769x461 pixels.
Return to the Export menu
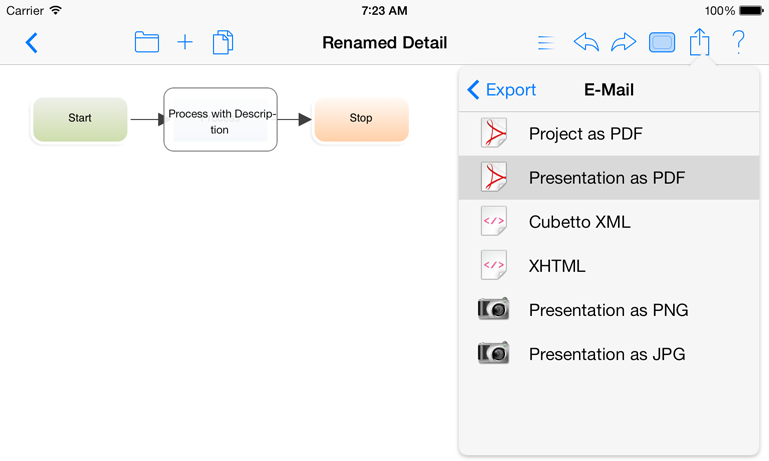click(502, 90)
